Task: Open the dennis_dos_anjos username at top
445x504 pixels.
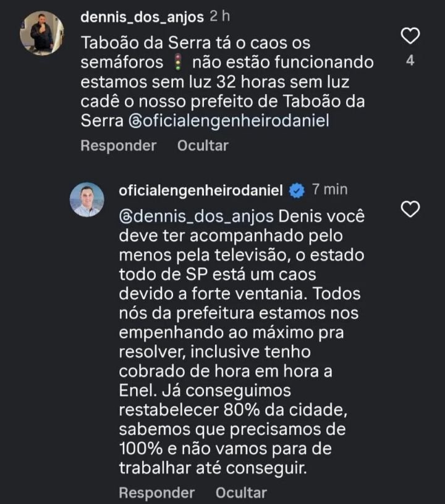Action: [142, 17]
